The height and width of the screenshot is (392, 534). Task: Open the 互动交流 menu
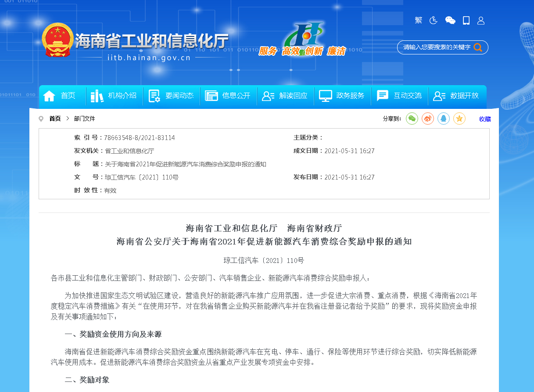(399, 96)
